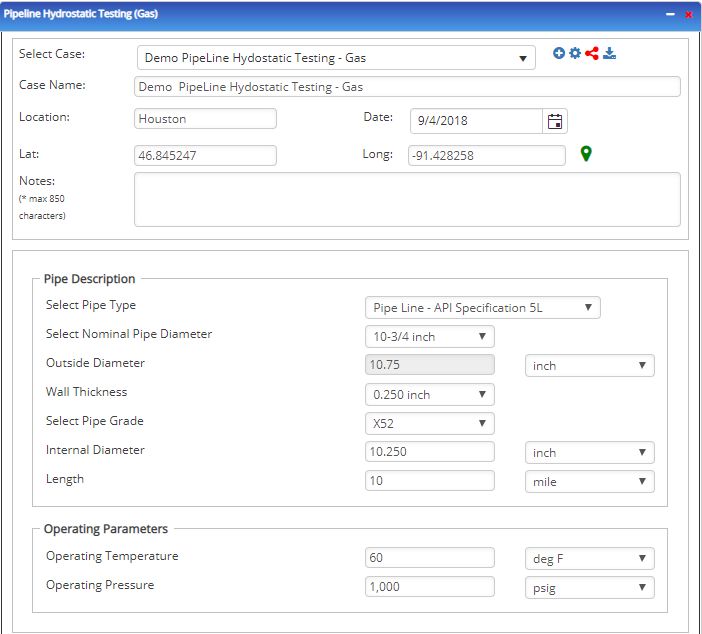Share the case using the red share icon
Viewport: 702px width, 634px height.
point(591,53)
